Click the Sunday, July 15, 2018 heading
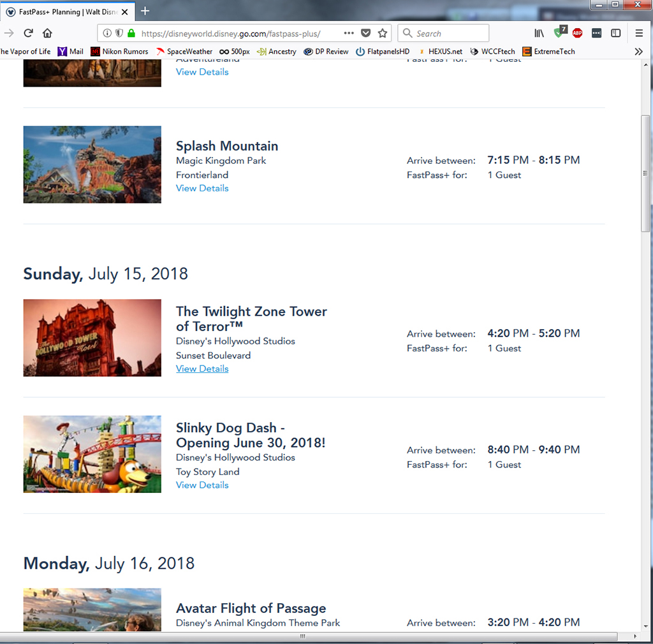The height and width of the screenshot is (644, 653). point(106,274)
